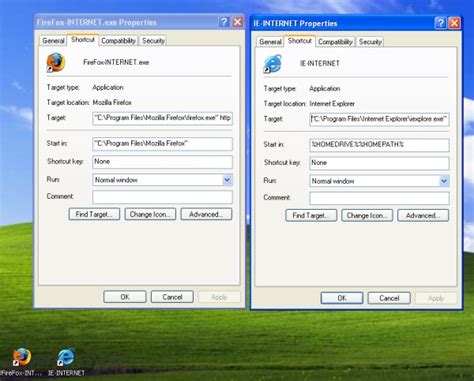Open Security tab in IE-INTERNET Properties
Viewport: 474px width, 381px height.
click(x=370, y=42)
